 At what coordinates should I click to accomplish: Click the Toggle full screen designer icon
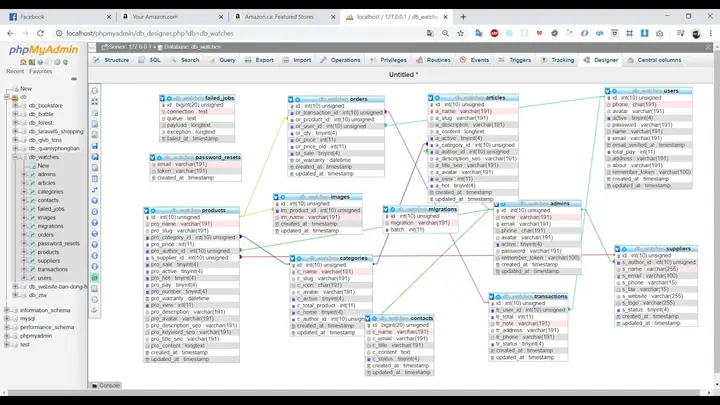coord(95,102)
